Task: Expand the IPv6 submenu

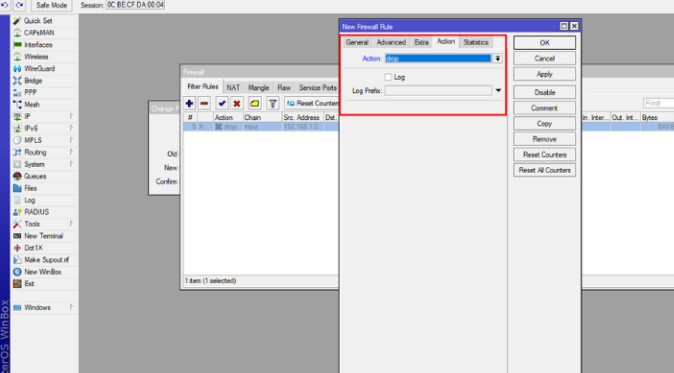Action: point(71,128)
